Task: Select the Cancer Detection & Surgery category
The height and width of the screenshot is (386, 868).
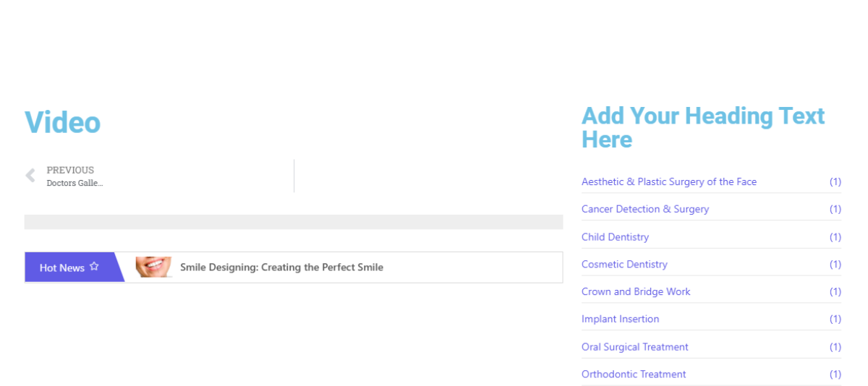Action: 644,209
